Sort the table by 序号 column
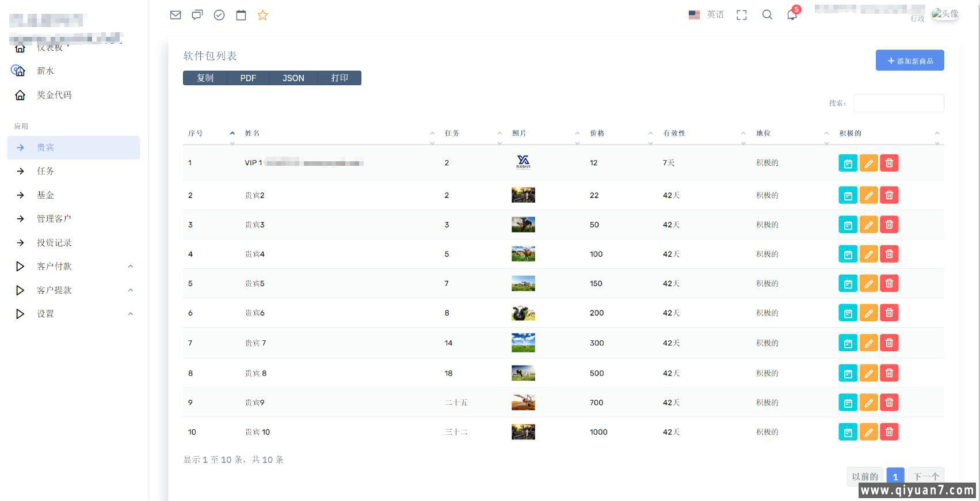 coord(196,133)
